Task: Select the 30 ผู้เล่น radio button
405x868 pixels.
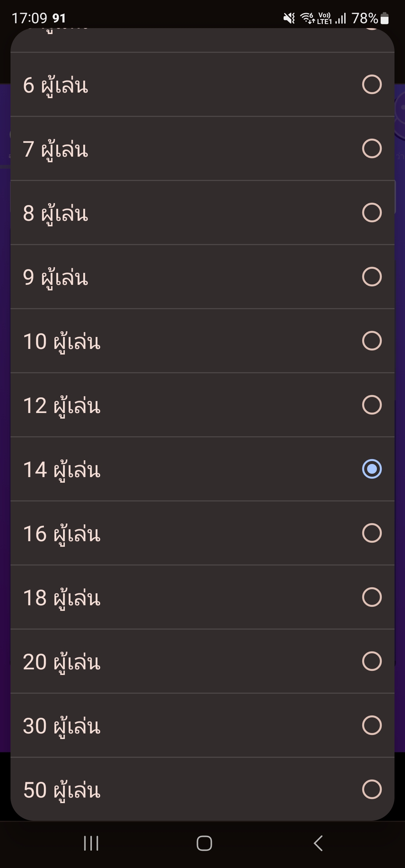Action: pyautogui.click(x=372, y=725)
